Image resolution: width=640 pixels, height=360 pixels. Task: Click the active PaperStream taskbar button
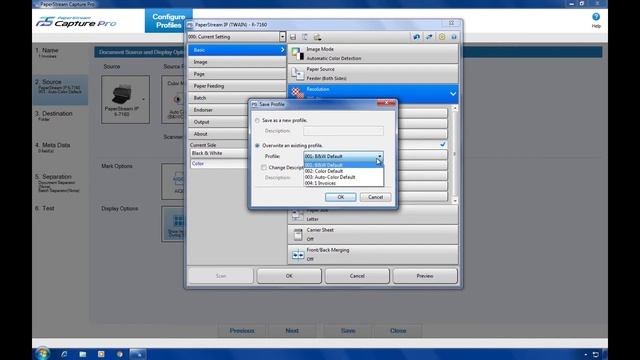click(138, 354)
